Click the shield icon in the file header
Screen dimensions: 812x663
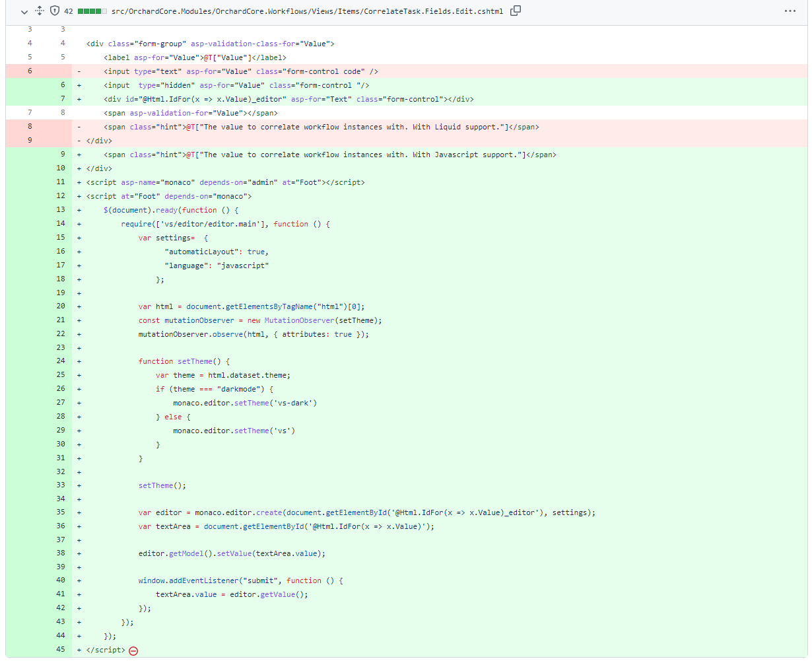click(x=55, y=11)
